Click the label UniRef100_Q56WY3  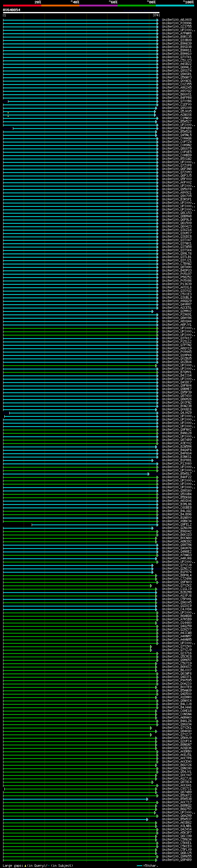coord(177,78)
